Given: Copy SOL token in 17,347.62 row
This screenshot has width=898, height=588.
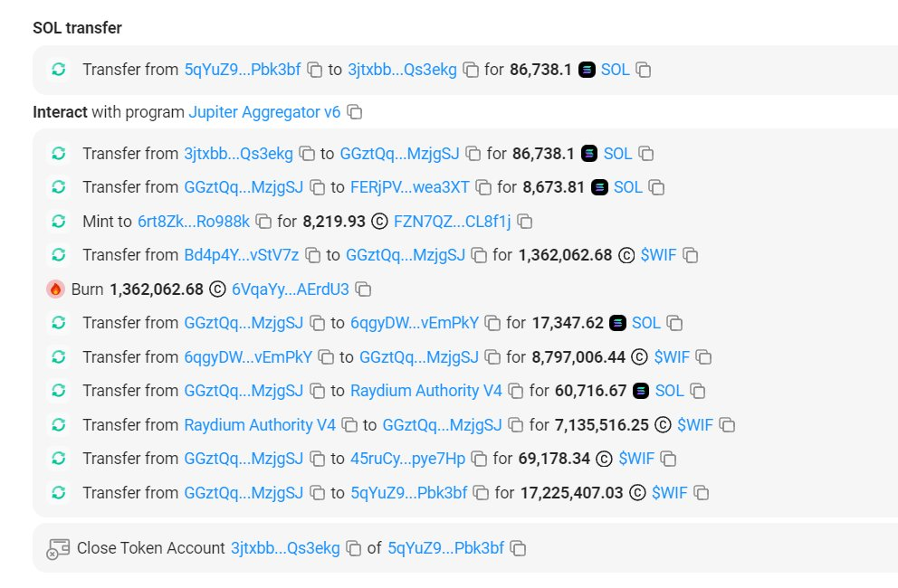Looking at the screenshot, I should [x=674, y=324].
